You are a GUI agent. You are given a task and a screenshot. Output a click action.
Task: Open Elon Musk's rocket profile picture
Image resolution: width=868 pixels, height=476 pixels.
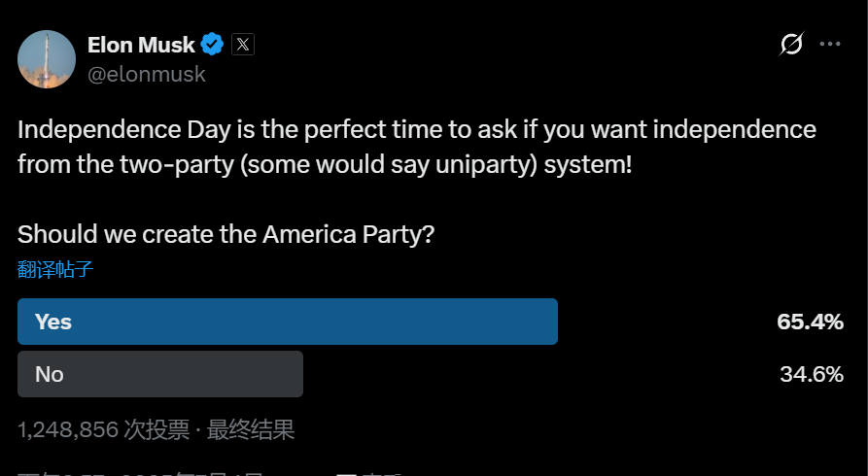pos(47,59)
